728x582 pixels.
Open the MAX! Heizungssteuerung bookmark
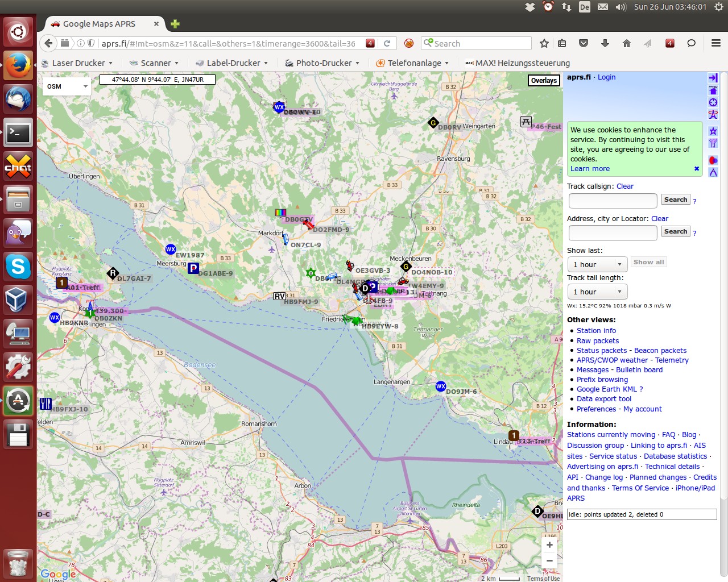518,63
